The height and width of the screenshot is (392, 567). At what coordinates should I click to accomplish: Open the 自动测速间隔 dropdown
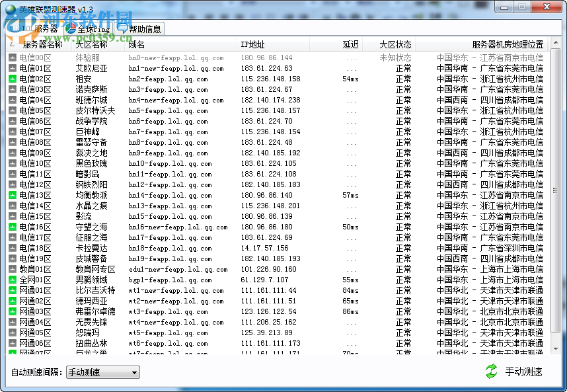tap(103, 372)
